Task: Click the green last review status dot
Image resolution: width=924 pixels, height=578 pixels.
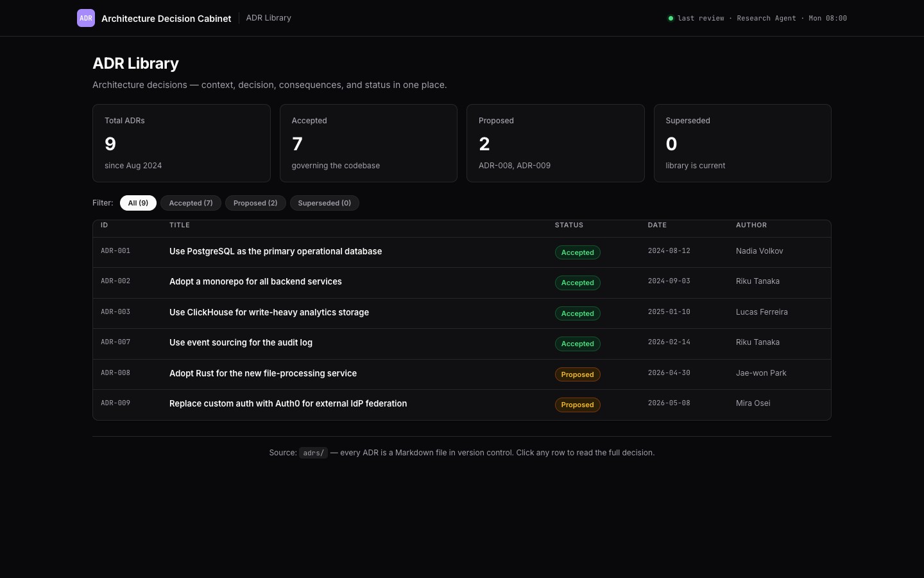Action: click(671, 18)
